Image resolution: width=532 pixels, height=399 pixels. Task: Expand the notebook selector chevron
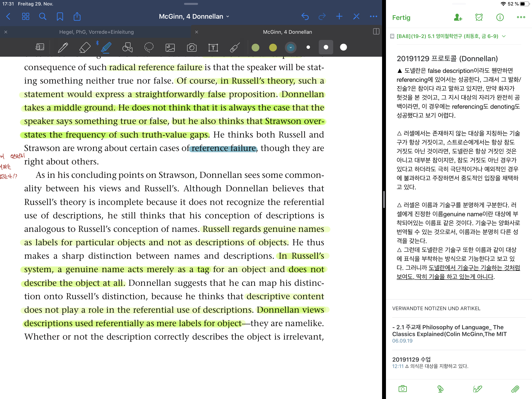pos(504,36)
